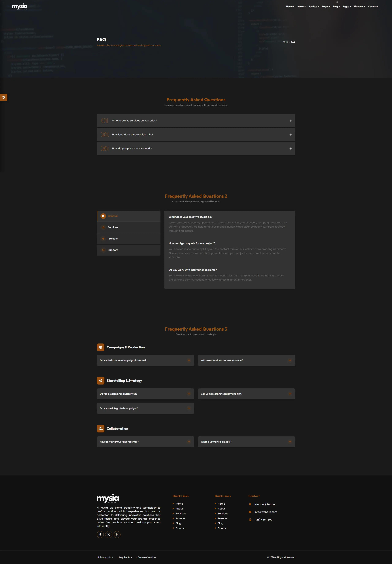Click the General tab info icon
The height and width of the screenshot is (564, 392).
pos(103,216)
